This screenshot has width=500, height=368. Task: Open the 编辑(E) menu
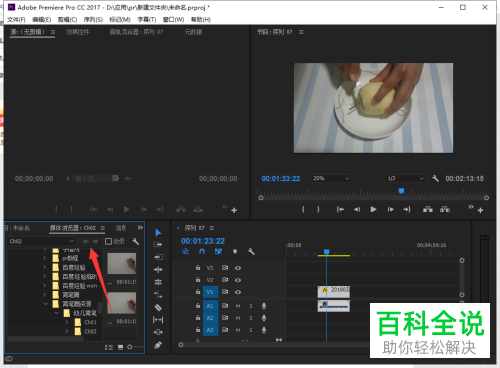tap(41, 20)
